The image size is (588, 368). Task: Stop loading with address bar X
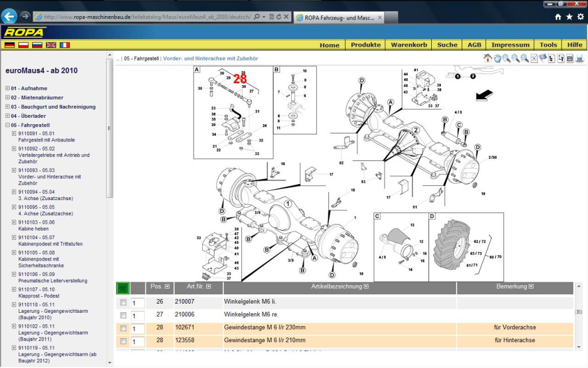(x=286, y=17)
